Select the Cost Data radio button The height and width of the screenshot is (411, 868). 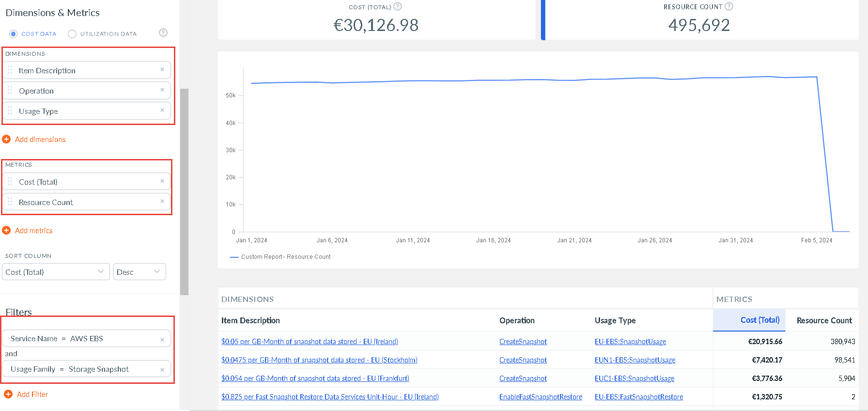click(x=14, y=34)
